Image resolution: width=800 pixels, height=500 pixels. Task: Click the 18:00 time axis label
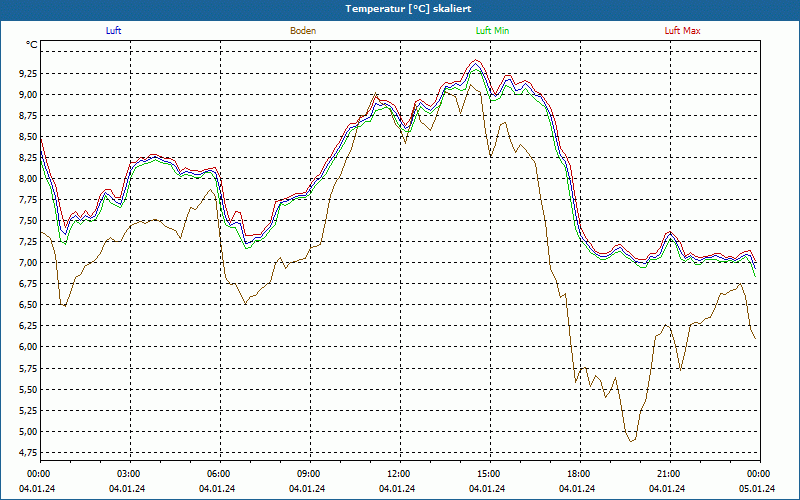579,474
